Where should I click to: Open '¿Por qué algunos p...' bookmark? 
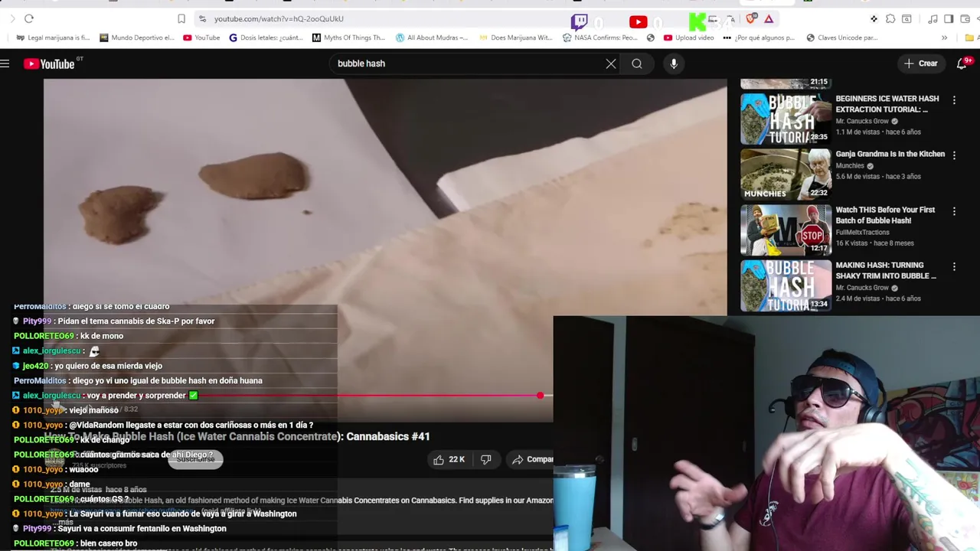759,37
